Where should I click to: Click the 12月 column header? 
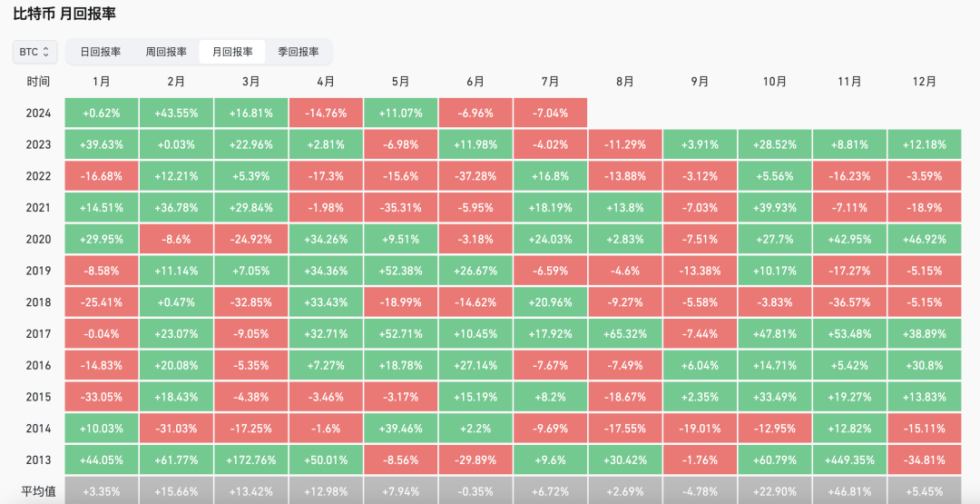tap(925, 82)
